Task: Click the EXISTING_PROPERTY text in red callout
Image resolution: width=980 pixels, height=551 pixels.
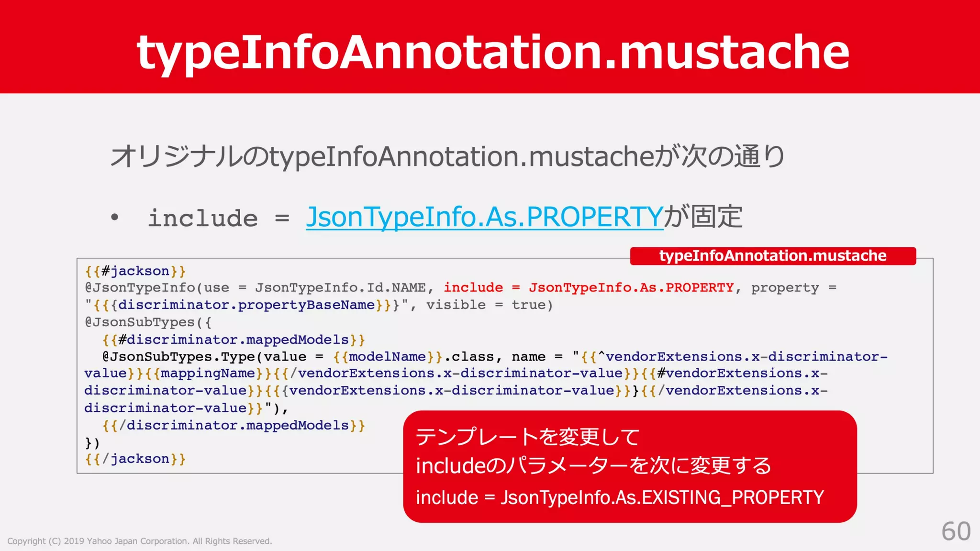Action: 732,498
